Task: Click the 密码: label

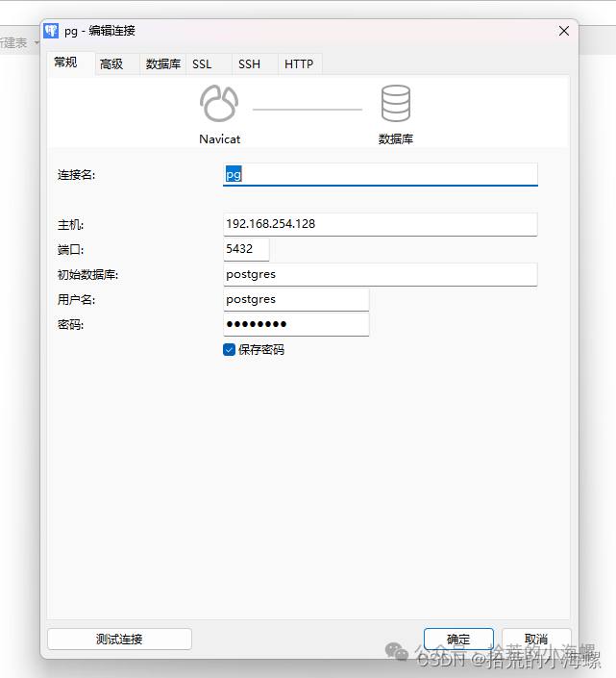Action: click(x=71, y=325)
